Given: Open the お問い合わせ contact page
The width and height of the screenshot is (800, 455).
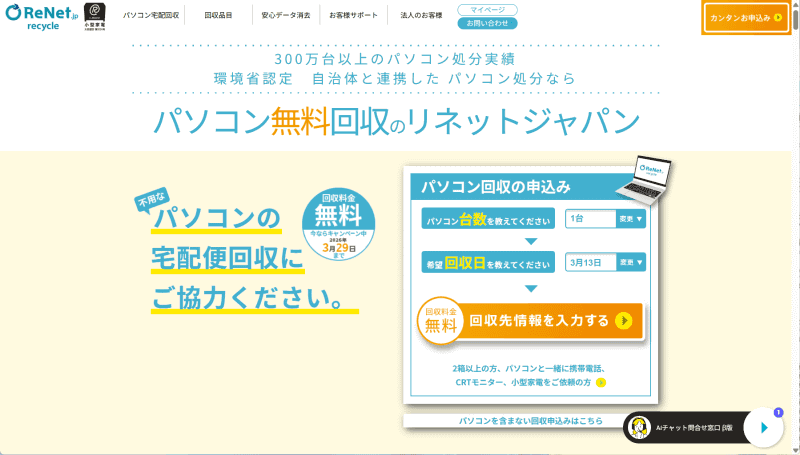Looking at the screenshot, I should pos(487,23).
